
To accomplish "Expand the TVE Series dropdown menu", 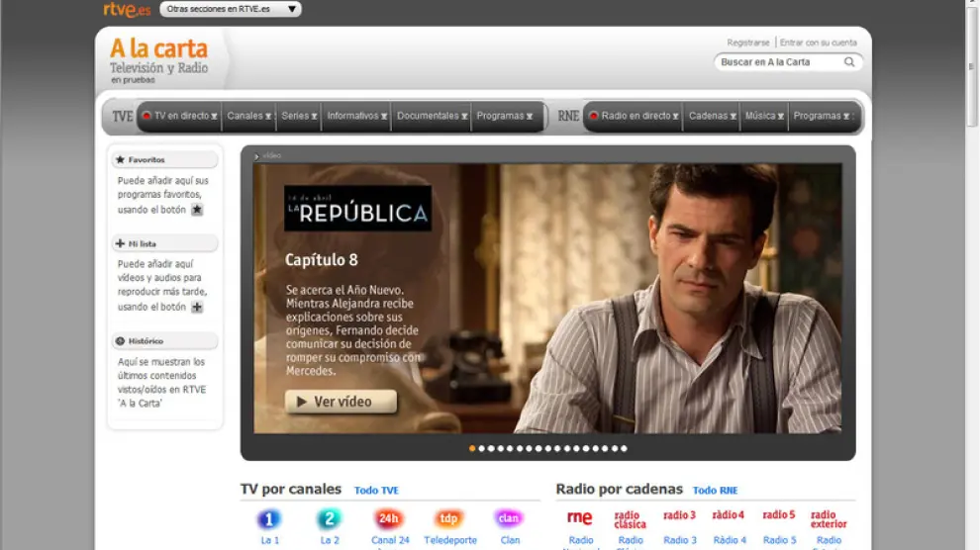I will pos(299,116).
